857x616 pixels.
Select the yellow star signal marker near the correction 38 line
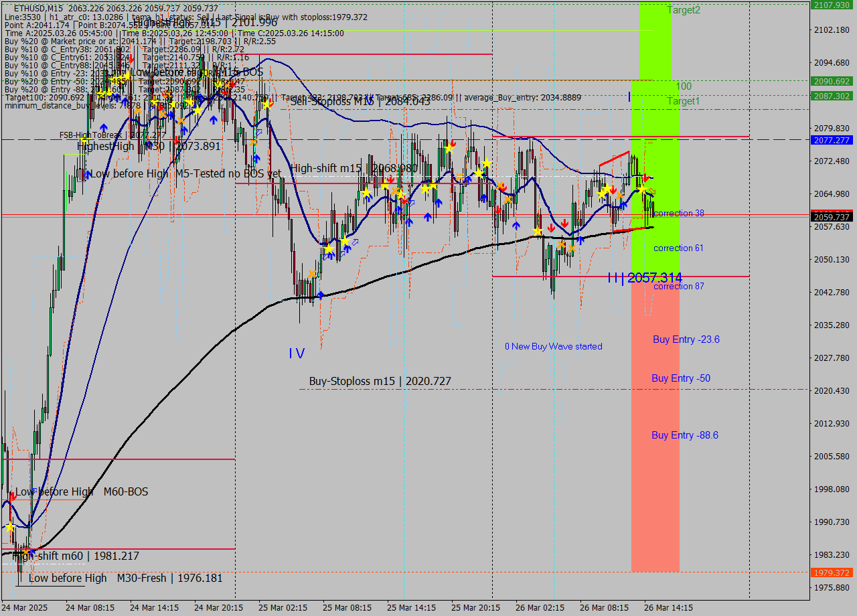click(642, 189)
